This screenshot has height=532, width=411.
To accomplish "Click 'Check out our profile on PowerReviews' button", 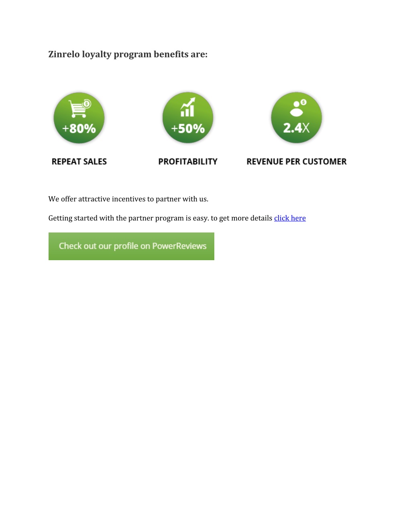I will point(131,246).
